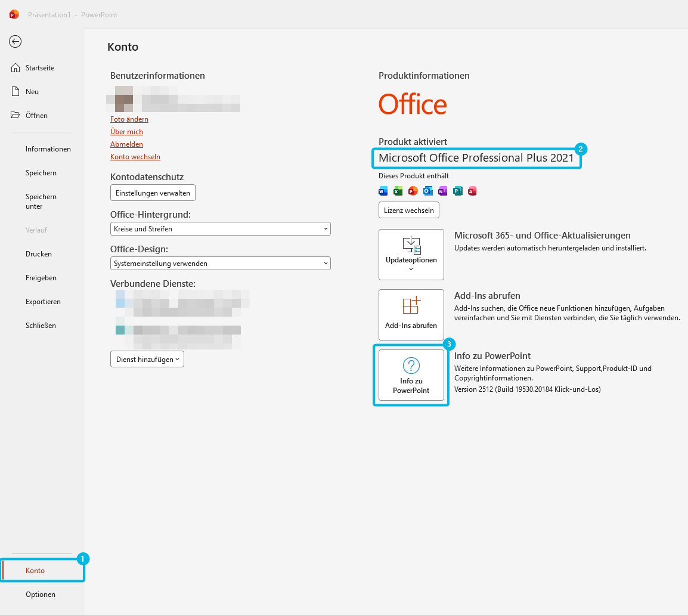Open the Office-Hintergrund dropdown
This screenshot has height=616, width=688.
click(220, 228)
